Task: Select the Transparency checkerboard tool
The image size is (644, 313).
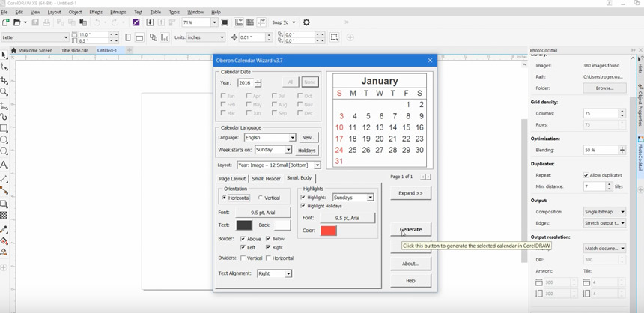Action: (x=4, y=215)
